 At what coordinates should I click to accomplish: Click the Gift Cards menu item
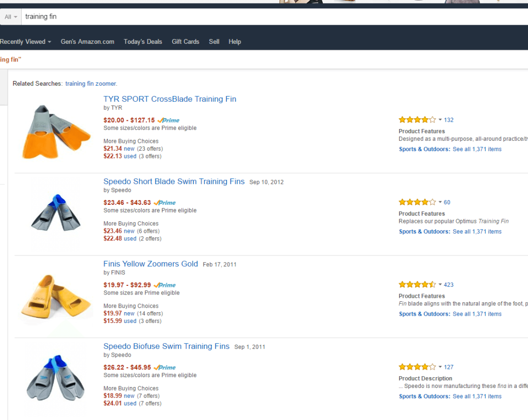185,42
